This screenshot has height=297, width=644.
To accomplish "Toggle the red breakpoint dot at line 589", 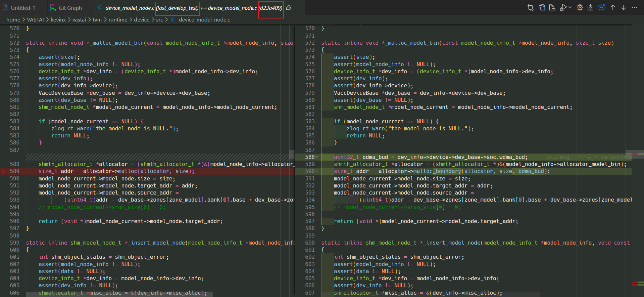I will tap(3, 171).
